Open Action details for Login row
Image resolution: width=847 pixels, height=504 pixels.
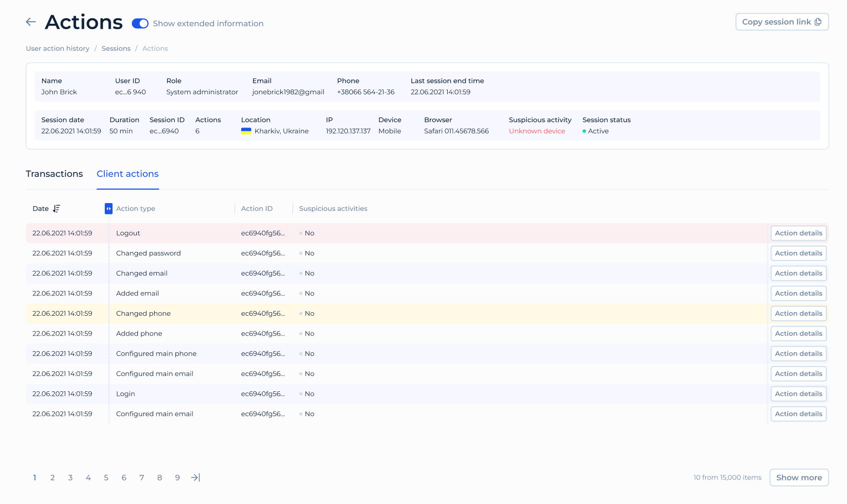click(799, 394)
